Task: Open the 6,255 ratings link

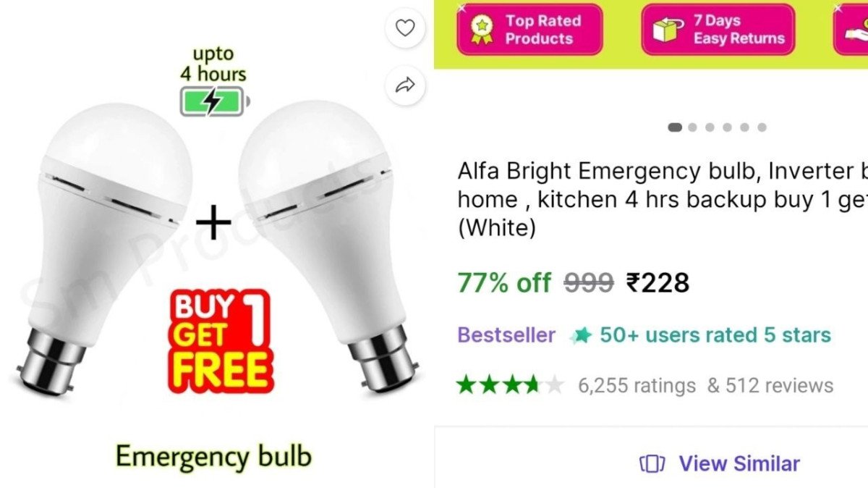Action: [637, 385]
